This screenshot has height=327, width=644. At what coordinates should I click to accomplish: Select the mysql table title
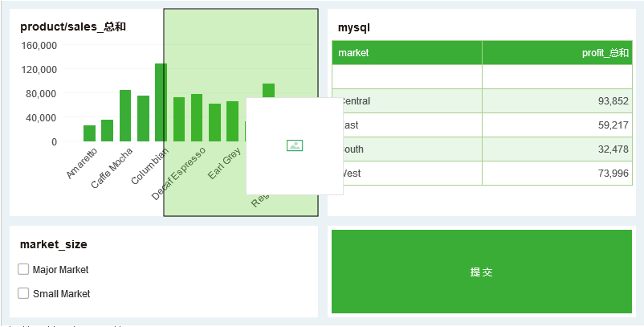354,27
